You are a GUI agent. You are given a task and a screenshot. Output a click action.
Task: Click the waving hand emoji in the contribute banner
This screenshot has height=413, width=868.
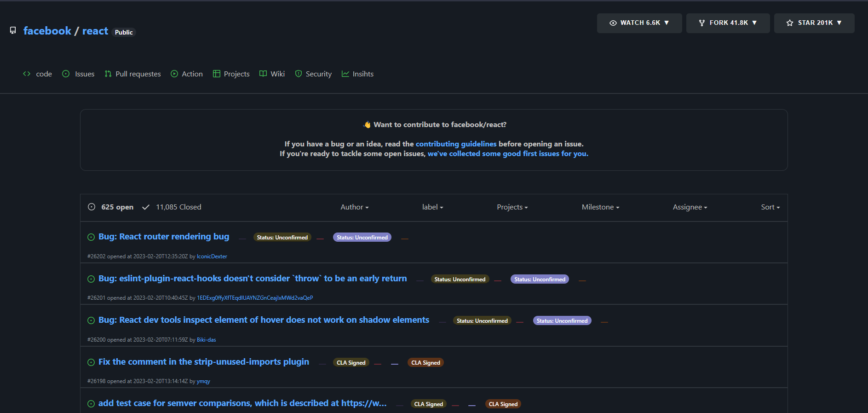coord(367,125)
